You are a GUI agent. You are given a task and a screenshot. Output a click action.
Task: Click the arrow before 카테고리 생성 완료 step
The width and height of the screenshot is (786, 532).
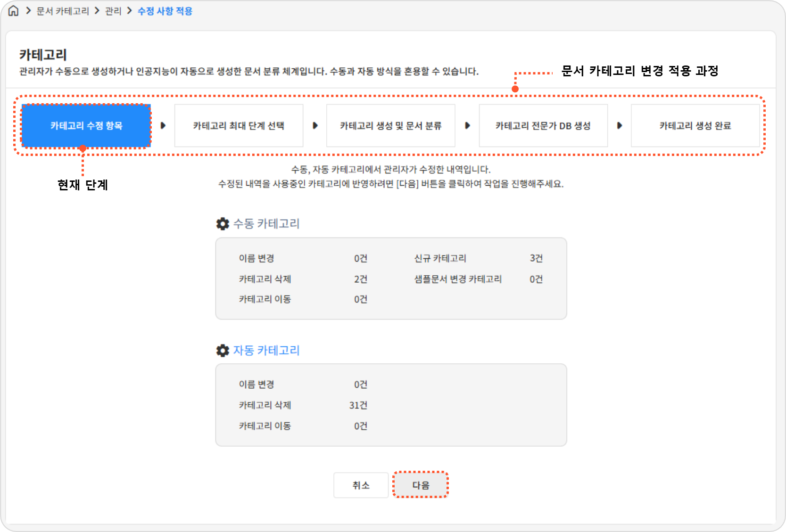[620, 126]
